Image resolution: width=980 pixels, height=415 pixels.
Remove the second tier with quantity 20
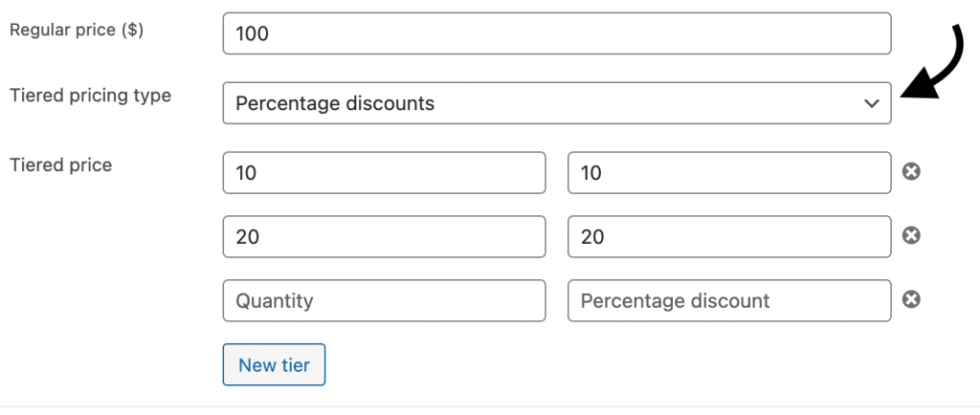[x=912, y=235]
